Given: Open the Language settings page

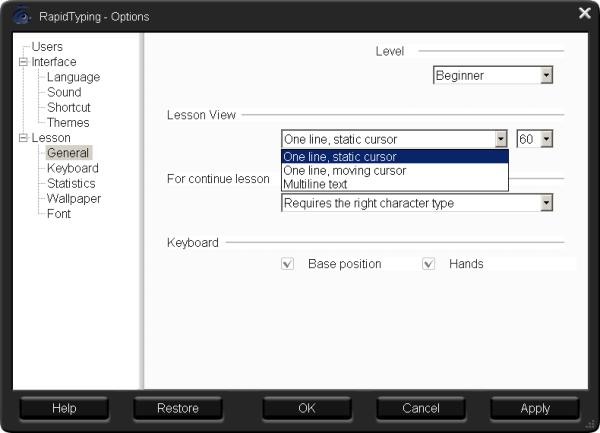Looking at the screenshot, I should pos(73,77).
